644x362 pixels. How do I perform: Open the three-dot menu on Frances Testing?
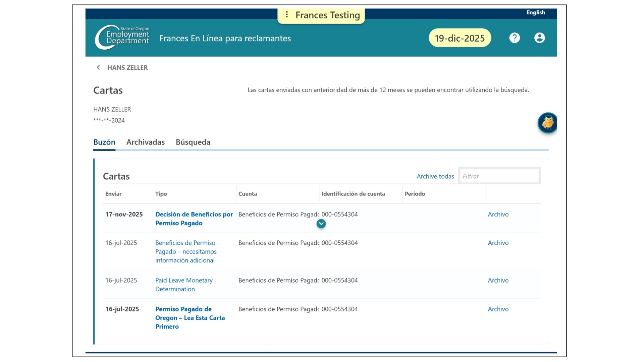pyautogui.click(x=287, y=15)
